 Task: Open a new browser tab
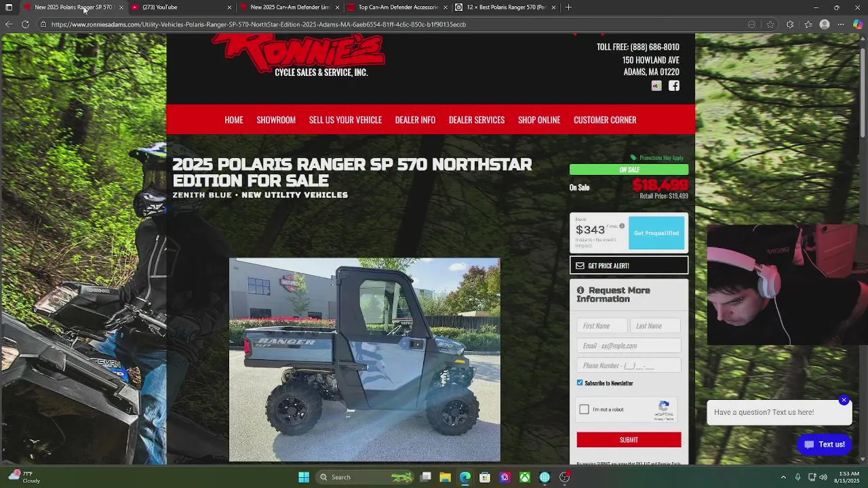568,7
